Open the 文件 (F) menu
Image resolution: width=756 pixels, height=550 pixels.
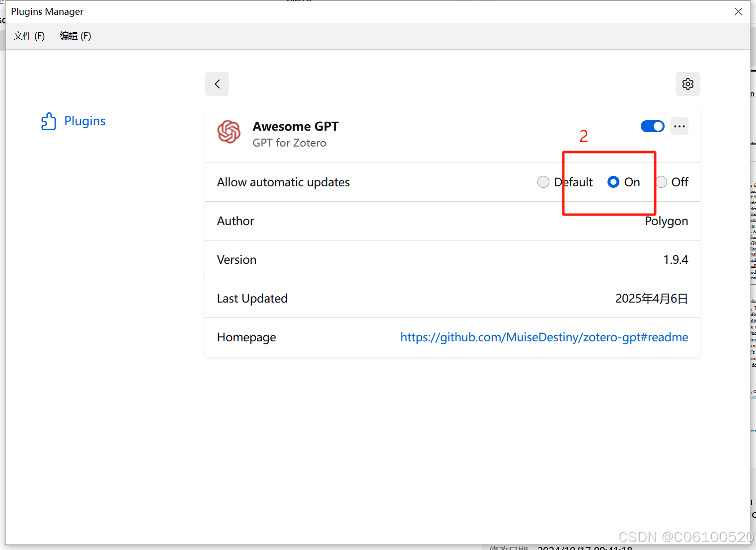pyautogui.click(x=29, y=36)
